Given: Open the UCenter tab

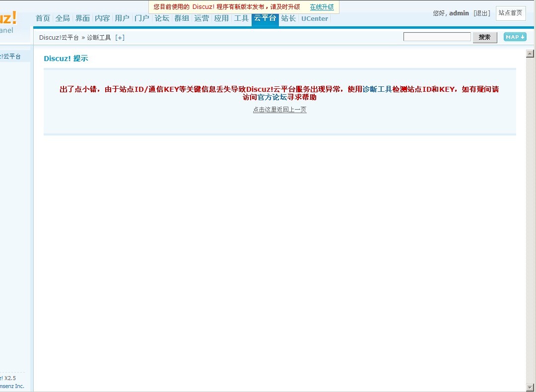Looking at the screenshot, I should [315, 19].
